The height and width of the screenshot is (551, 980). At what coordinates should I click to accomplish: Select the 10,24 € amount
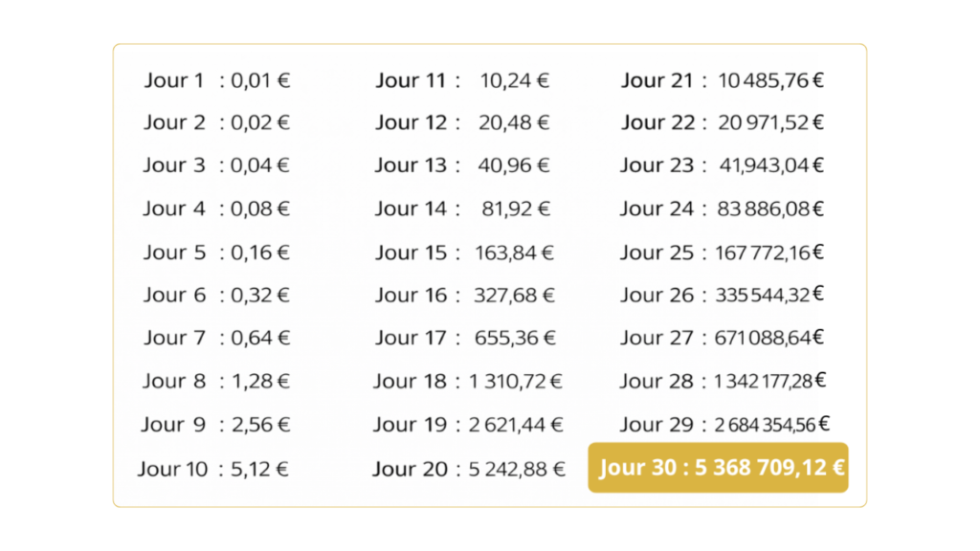coord(515,80)
